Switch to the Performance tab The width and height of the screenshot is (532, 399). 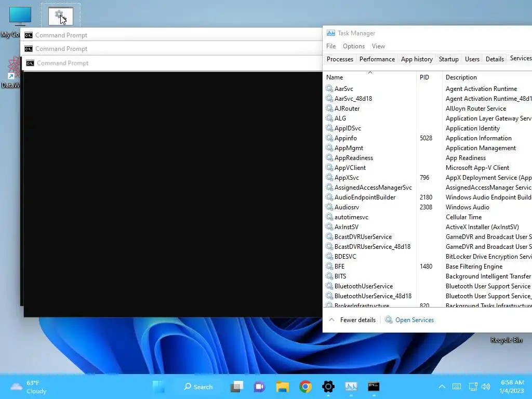pos(377,59)
